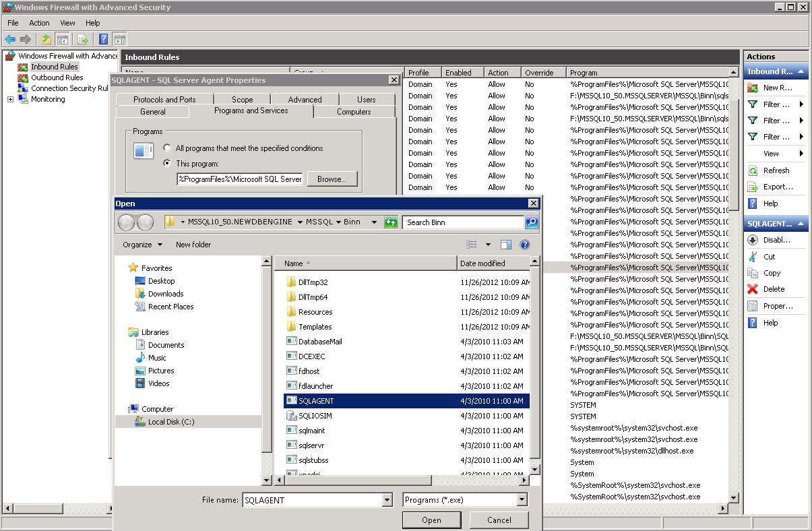Expand the Monitoring tree node
Image resolution: width=812 pixels, height=531 pixels.
(11, 100)
